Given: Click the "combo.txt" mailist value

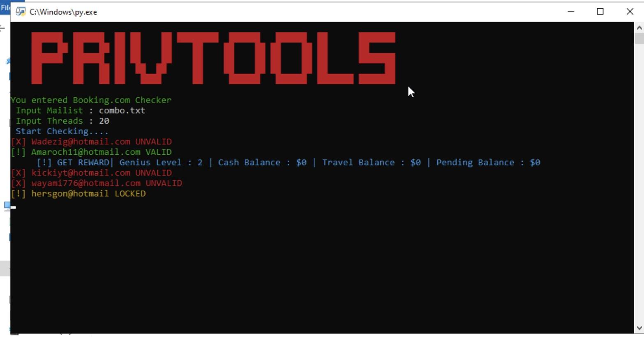Looking at the screenshot, I should click(122, 110).
